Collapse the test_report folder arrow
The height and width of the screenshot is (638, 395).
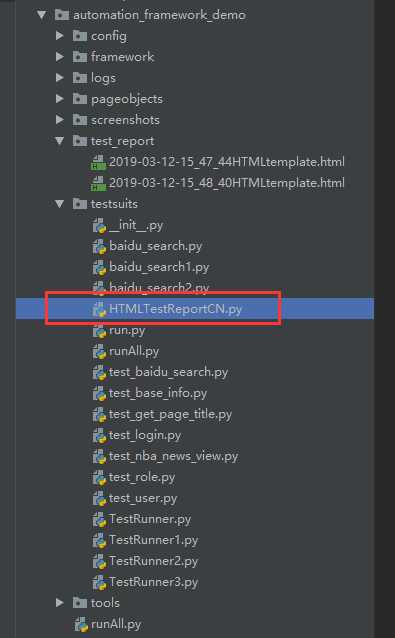pos(60,141)
